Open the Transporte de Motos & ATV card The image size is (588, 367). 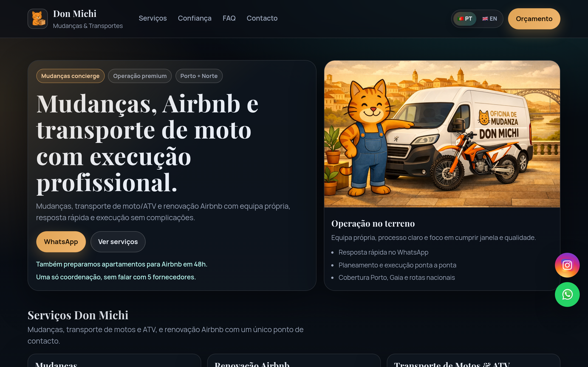(473, 360)
